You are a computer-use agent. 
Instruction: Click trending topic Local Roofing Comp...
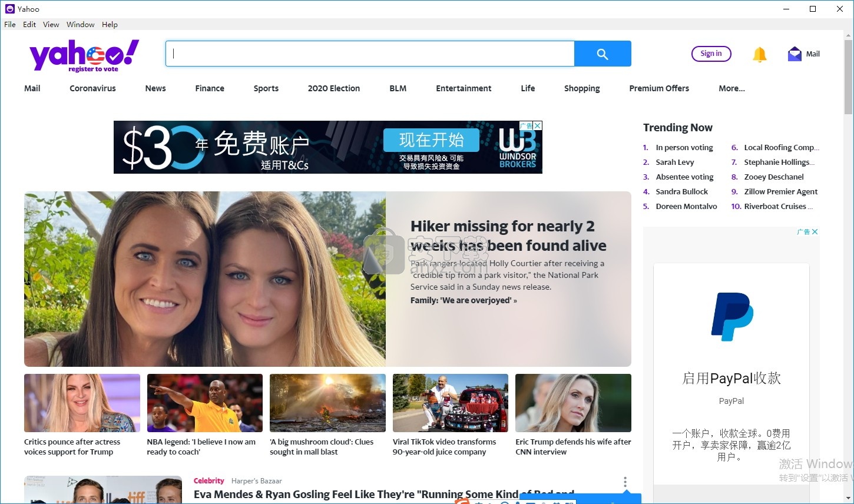782,148
